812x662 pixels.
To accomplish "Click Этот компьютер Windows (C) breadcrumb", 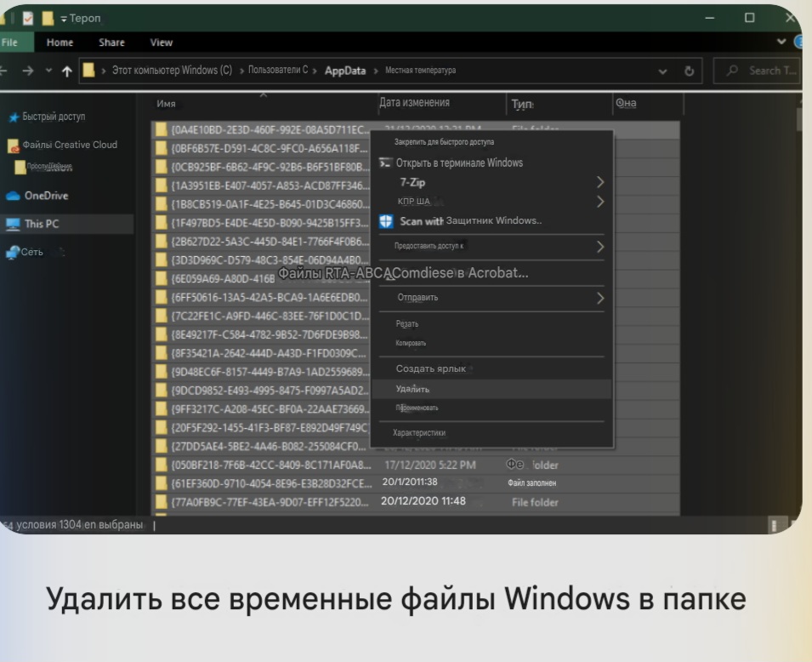I will click(x=172, y=70).
